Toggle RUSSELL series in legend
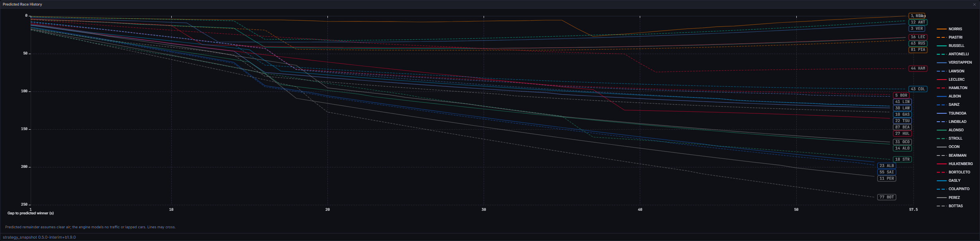Viewport: 980px width, 241px height. 951,46
